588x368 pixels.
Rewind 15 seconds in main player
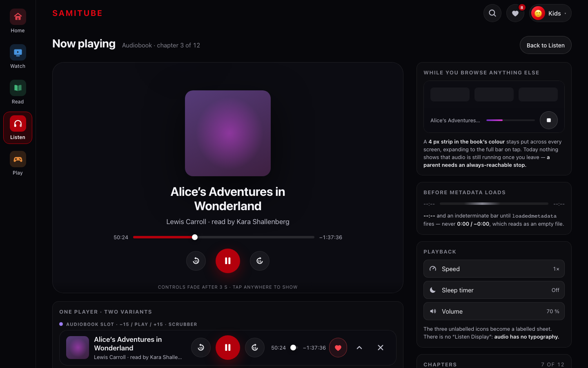[196, 261]
